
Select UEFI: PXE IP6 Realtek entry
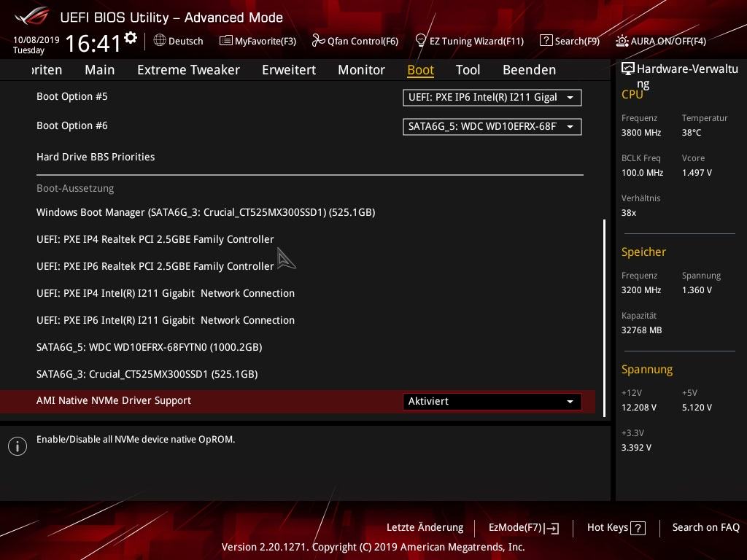click(155, 266)
